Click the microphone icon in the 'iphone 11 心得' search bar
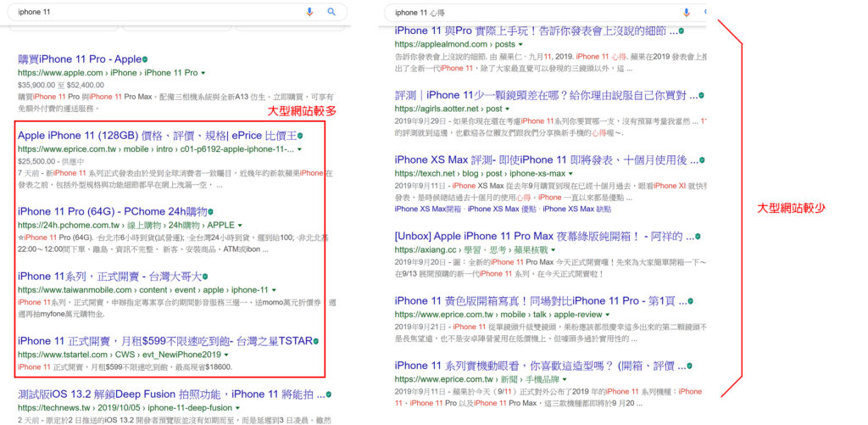 click(687, 12)
